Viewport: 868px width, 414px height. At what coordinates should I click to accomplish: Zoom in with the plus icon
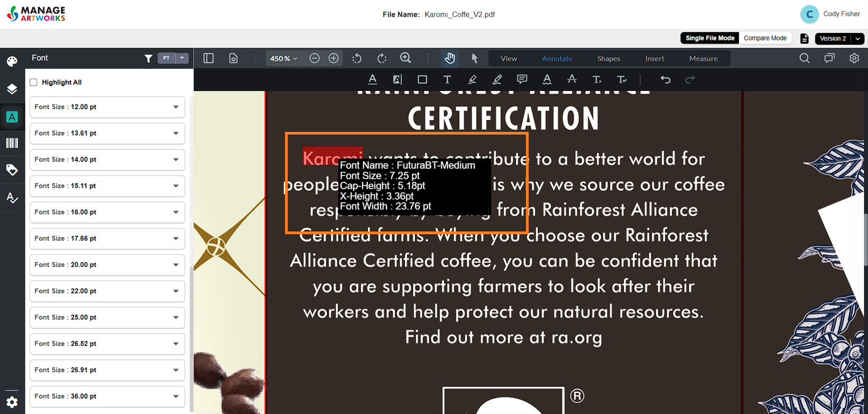[334, 58]
